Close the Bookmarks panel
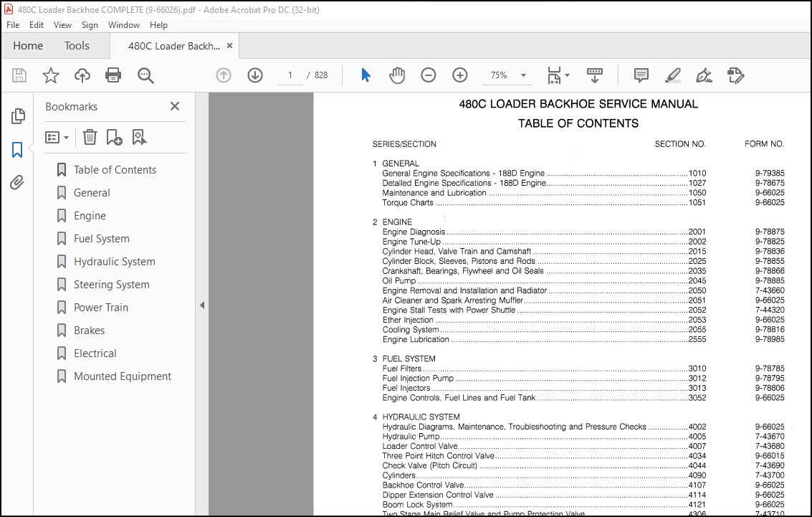 pos(175,106)
